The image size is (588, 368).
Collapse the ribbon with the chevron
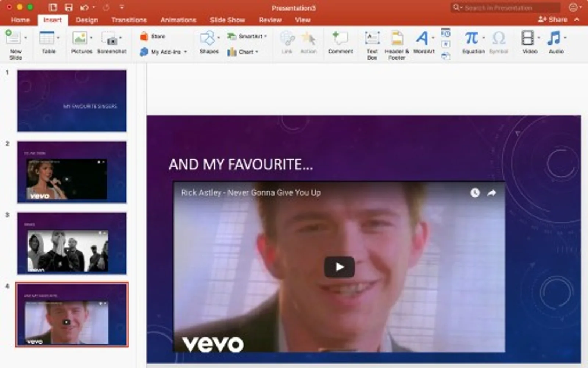577,20
